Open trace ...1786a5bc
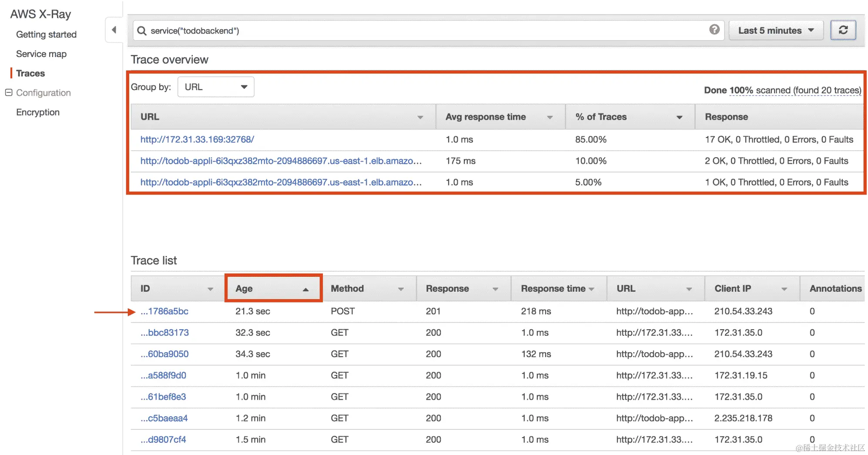This screenshot has height=455, width=868. click(164, 311)
